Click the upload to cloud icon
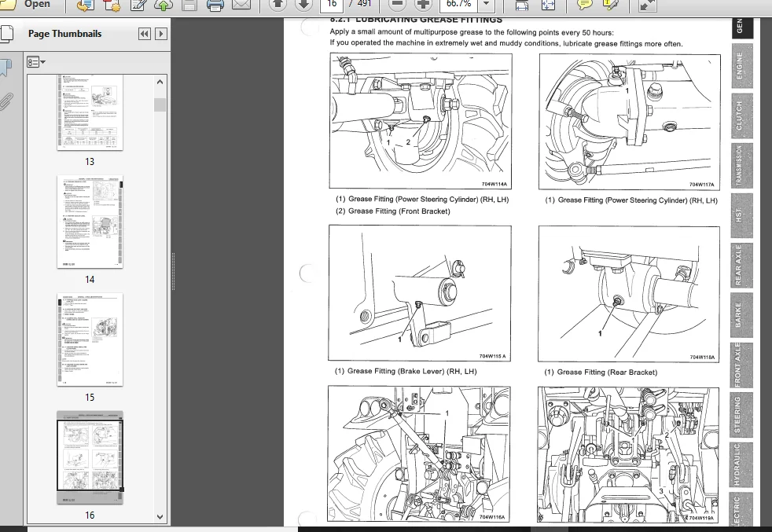This screenshot has height=532, width=772. coord(164,5)
